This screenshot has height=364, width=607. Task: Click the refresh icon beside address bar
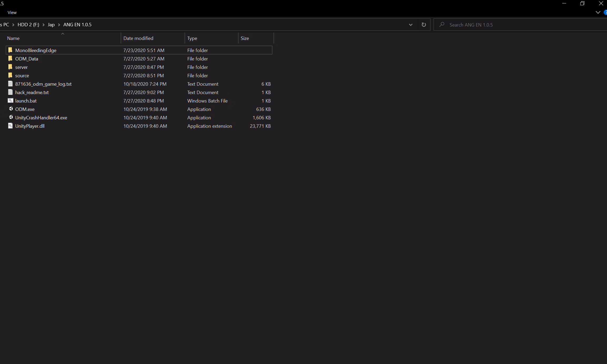[424, 25]
